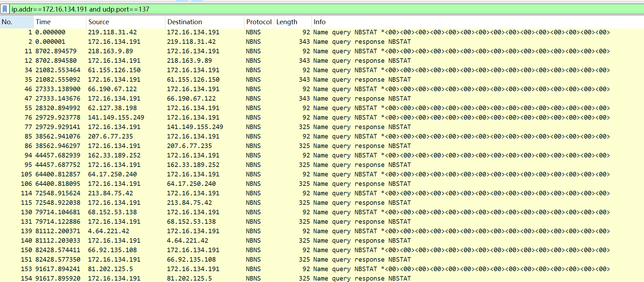
Task: Sort by the Length column header
Action: 293,22
